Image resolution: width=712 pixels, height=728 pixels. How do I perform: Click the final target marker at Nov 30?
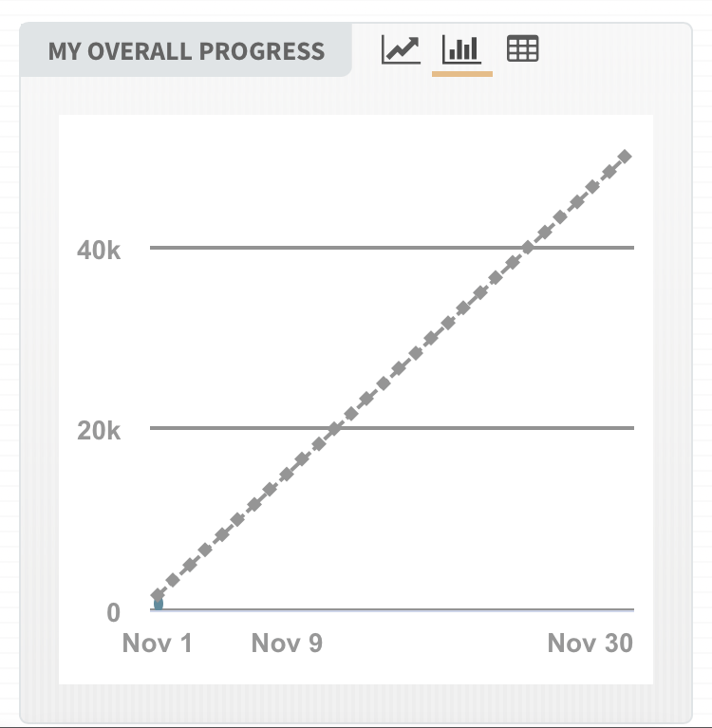(625, 156)
